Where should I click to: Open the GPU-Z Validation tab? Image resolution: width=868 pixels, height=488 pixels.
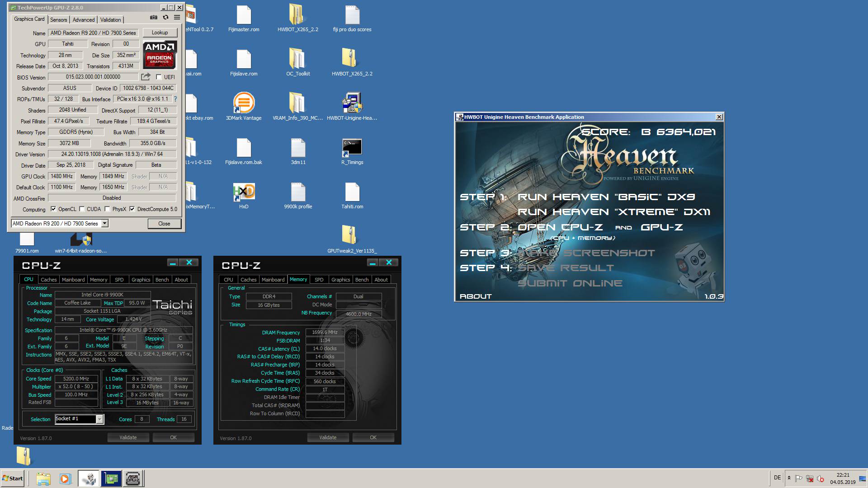click(110, 20)
